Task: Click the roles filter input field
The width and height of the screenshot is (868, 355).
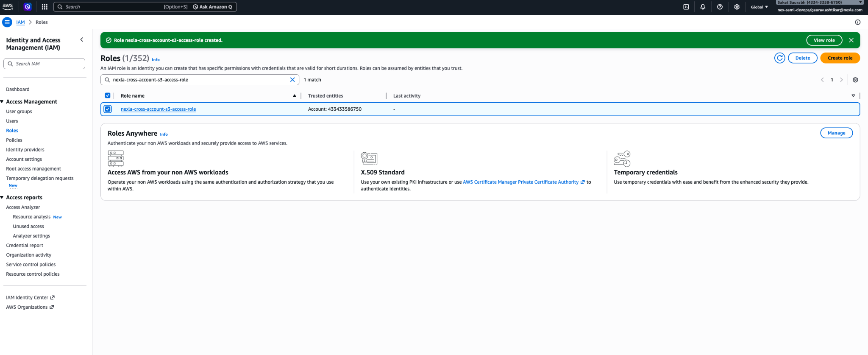Action: point(200,80)
